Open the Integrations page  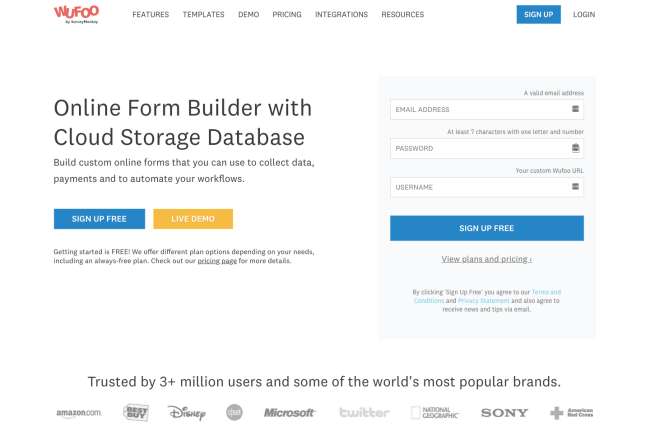(341, 14)
